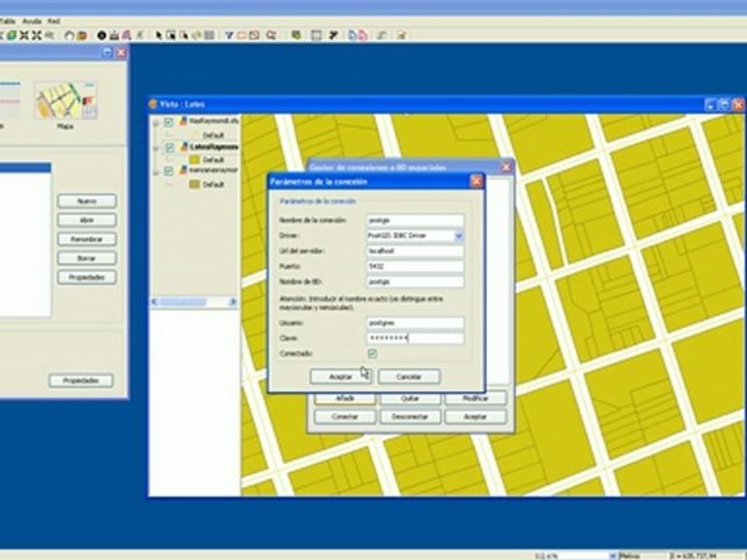Click Aceptar in the connections manager window
Screen dimensions: 747x560
coord(475,417)
